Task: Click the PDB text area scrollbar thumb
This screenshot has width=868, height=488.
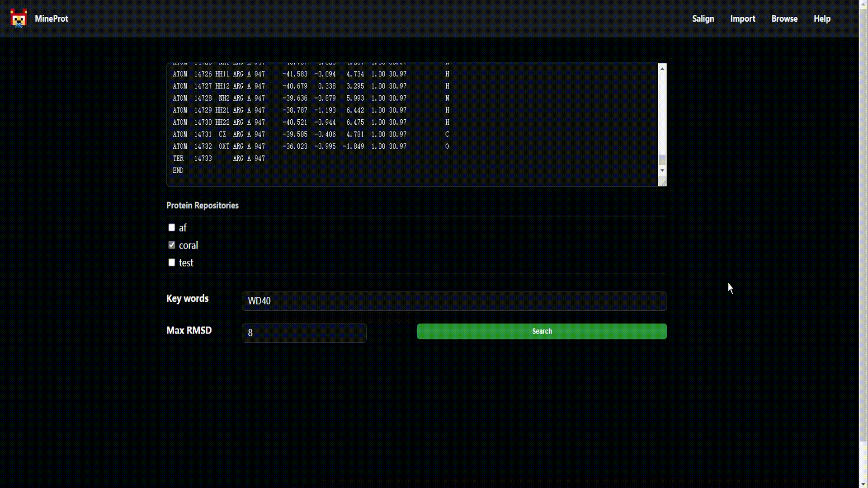Action: coord(662,160)
